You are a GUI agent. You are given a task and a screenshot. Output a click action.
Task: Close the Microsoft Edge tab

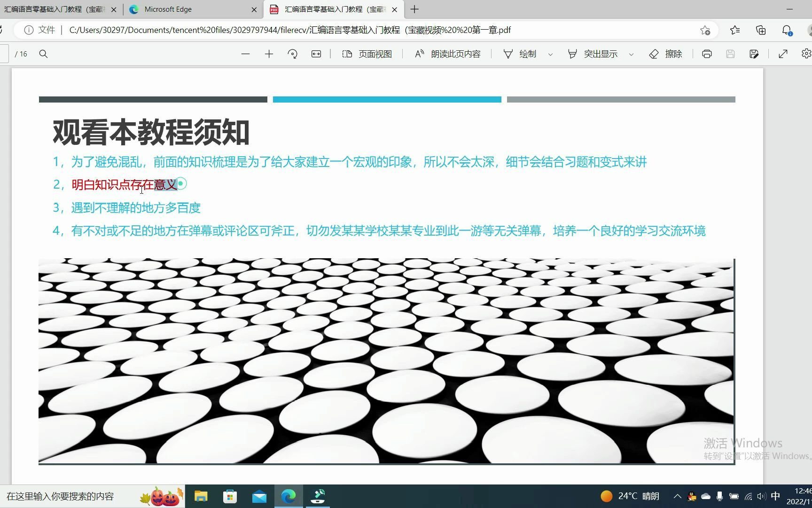point(254,9)
